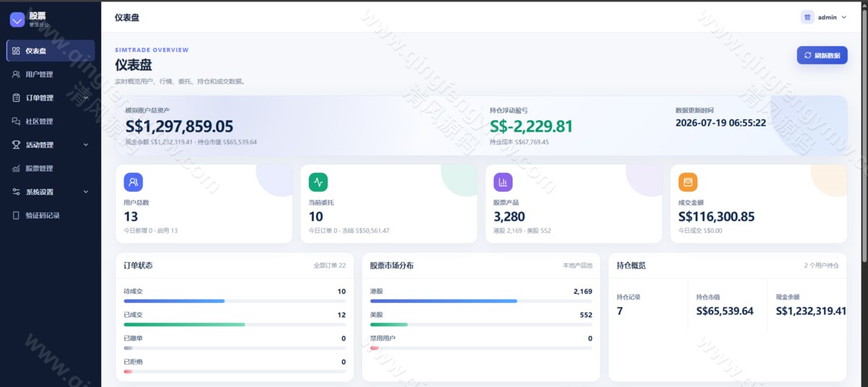Expand the 订单管理 submenu chevron
Viewport: 868px width, 387px height.
click(86, 98)
